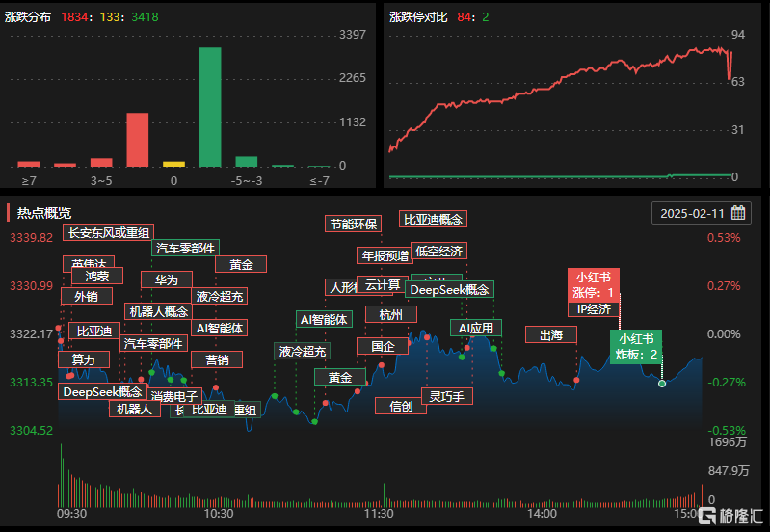Viewport: 770px width, 532px height.
Task: Select the 营销 hotspot tag
Action: point(217,359)
